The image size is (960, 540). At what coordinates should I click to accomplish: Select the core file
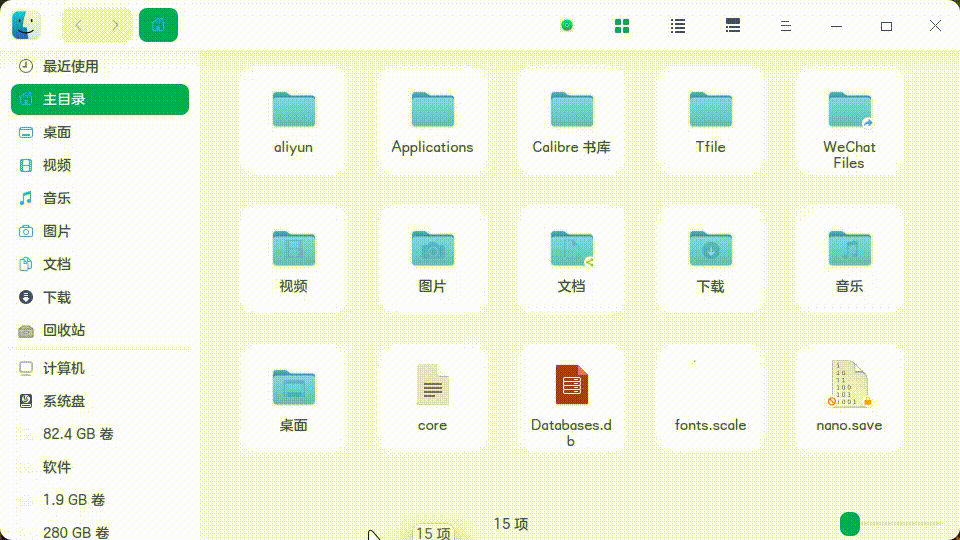pos(432,400)
